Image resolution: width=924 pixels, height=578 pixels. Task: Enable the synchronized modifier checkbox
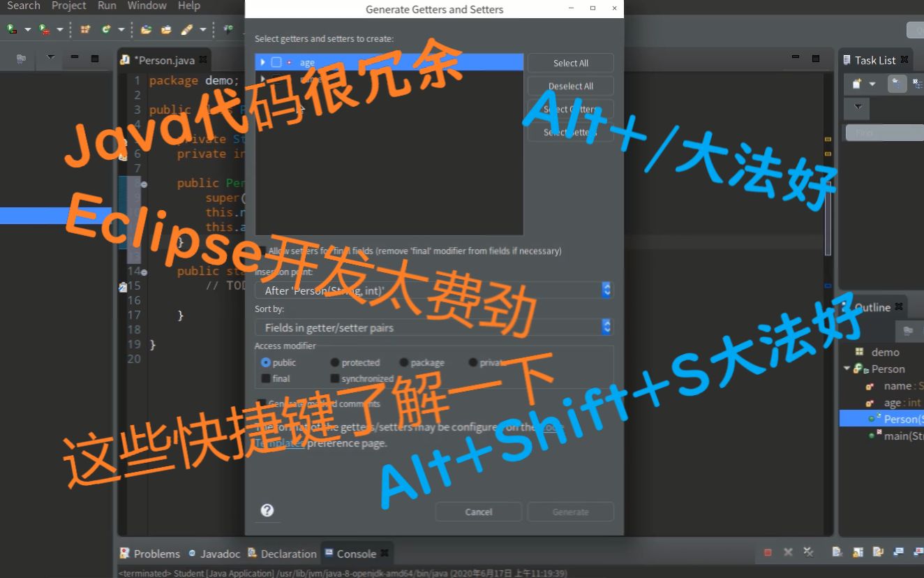click(x=335, y=378)
